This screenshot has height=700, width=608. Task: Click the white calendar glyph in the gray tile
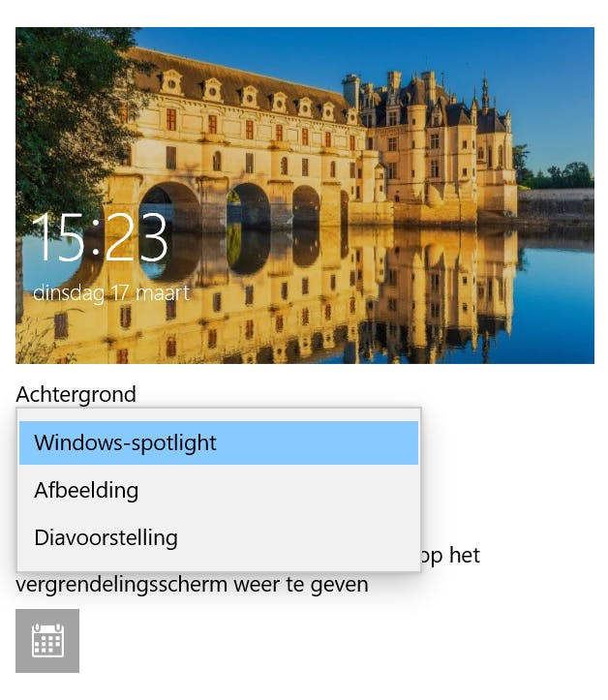47,641
